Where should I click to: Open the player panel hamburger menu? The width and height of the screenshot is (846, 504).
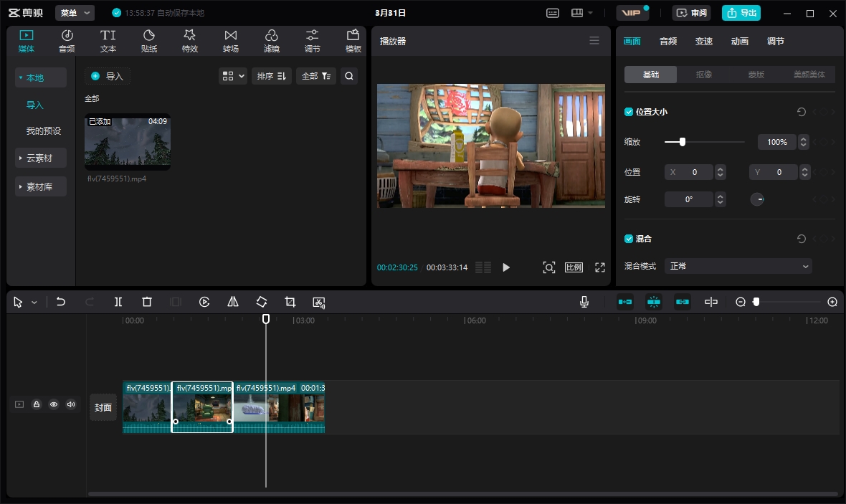click(594, 41)
